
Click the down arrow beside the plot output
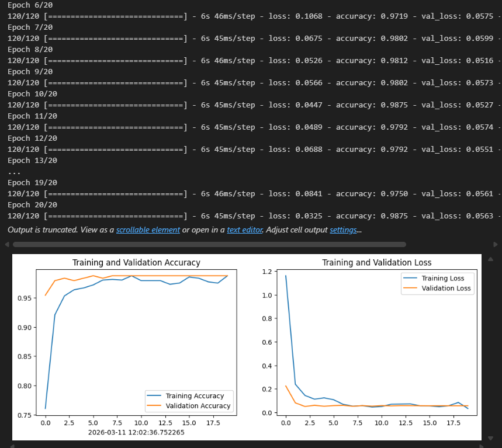point(490,438)
